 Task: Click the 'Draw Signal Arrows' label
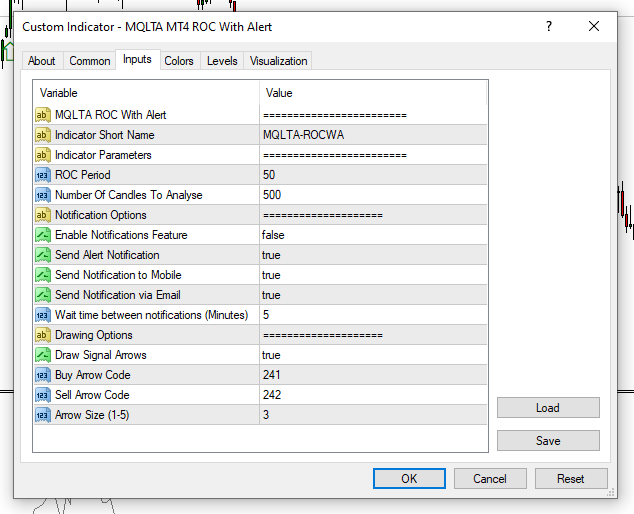pyautogui.click(x=101, y=355)
